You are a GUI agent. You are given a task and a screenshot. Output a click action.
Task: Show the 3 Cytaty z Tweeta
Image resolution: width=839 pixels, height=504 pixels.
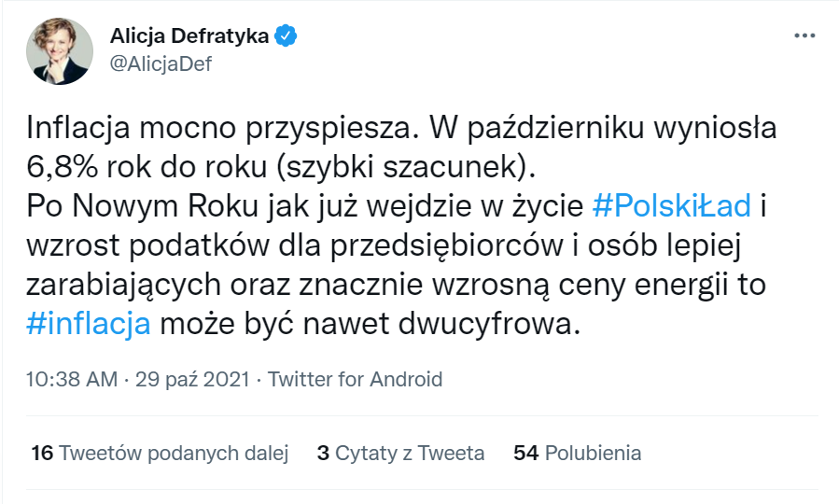tap(400, 454)
